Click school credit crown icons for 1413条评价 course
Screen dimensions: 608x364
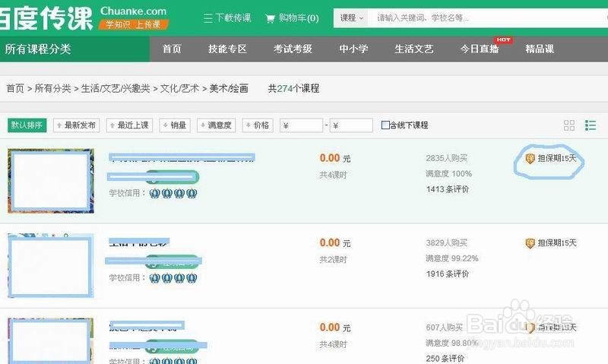click(173, 193)
